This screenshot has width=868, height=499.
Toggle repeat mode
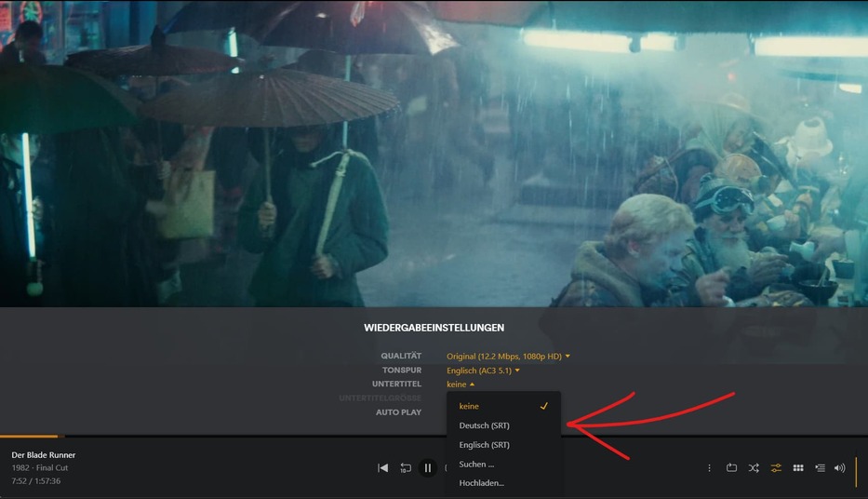point(731,468)
